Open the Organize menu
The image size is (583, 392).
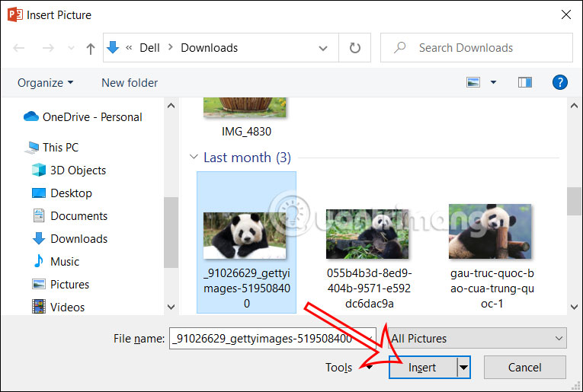pos(46,83)
